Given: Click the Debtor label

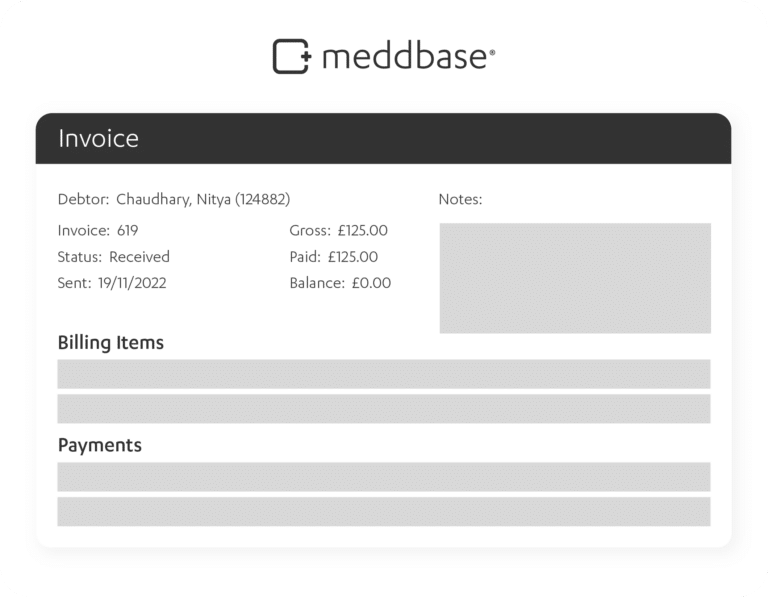Looking at the screenshot, I should [x=83, y=199].
